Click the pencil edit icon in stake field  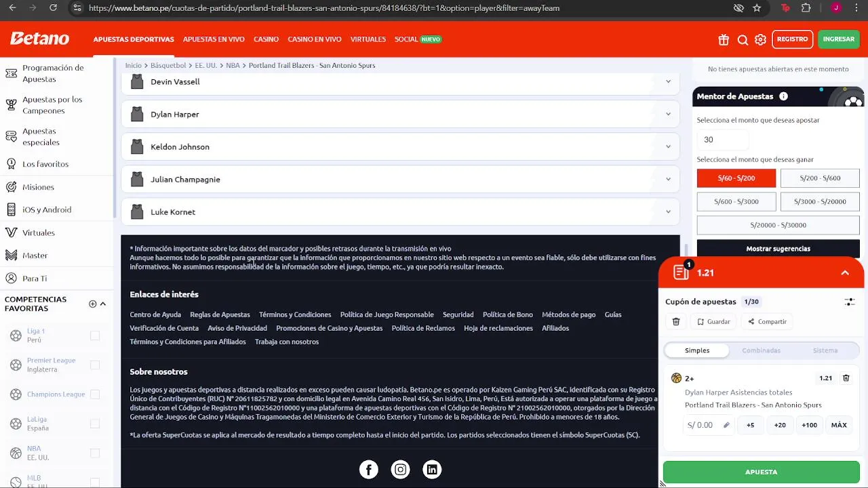pyautogui.click(x=726, y=425)
